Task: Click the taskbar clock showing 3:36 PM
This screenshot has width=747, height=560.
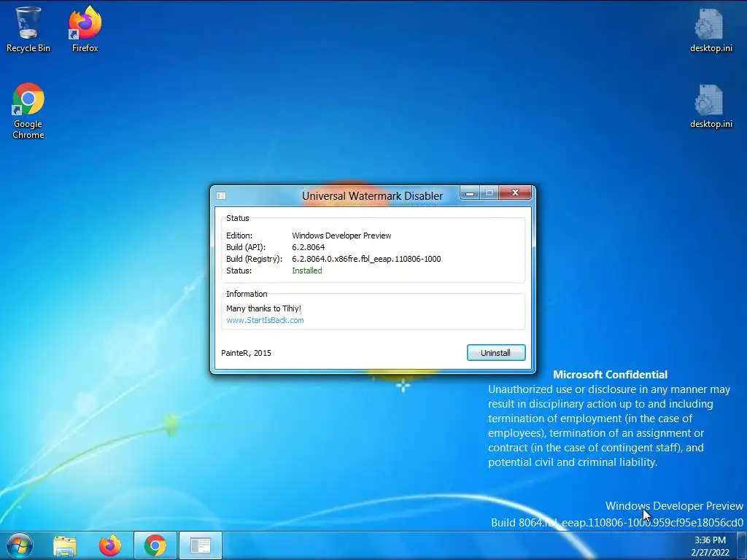Action: pyautogui.click(x=710, y=540)
